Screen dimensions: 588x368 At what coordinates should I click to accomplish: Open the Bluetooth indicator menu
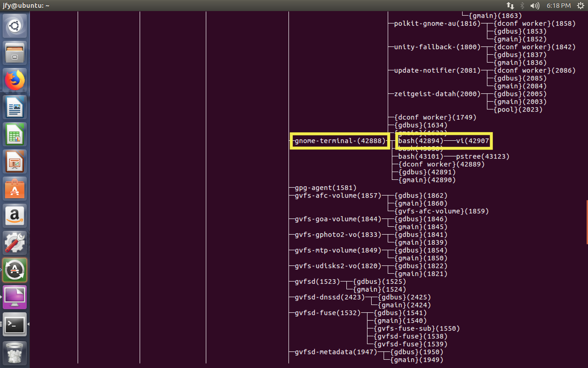point(522,5)
